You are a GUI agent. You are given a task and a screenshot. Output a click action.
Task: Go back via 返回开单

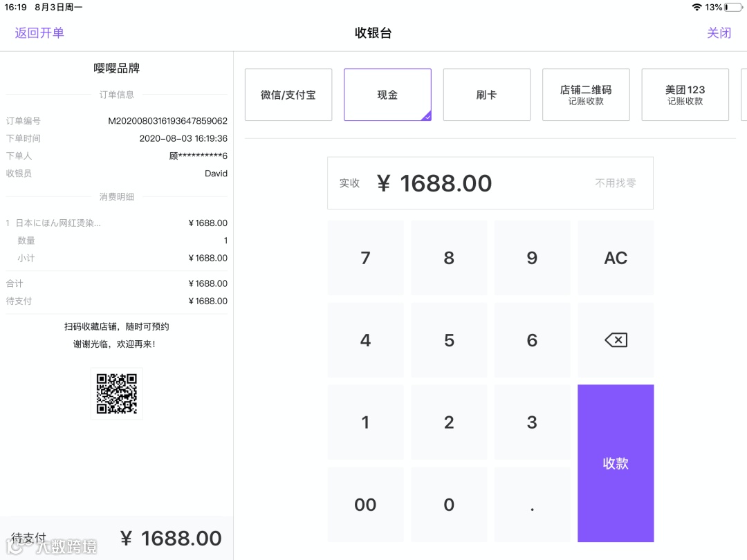pyautogui.click(x=39, y=33)
